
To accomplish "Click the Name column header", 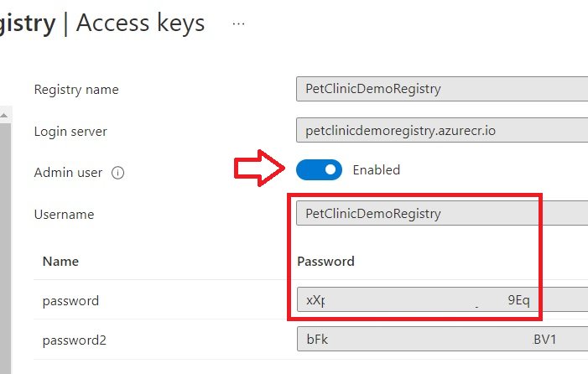I will 60,261.
